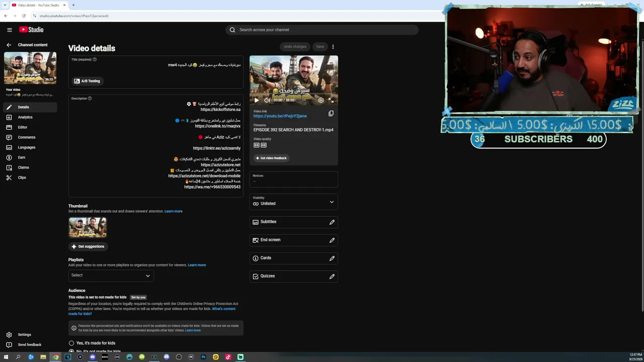Click the search magnifier icon
Viewport: 644px width, 362px height.
(x=232, y=30)
